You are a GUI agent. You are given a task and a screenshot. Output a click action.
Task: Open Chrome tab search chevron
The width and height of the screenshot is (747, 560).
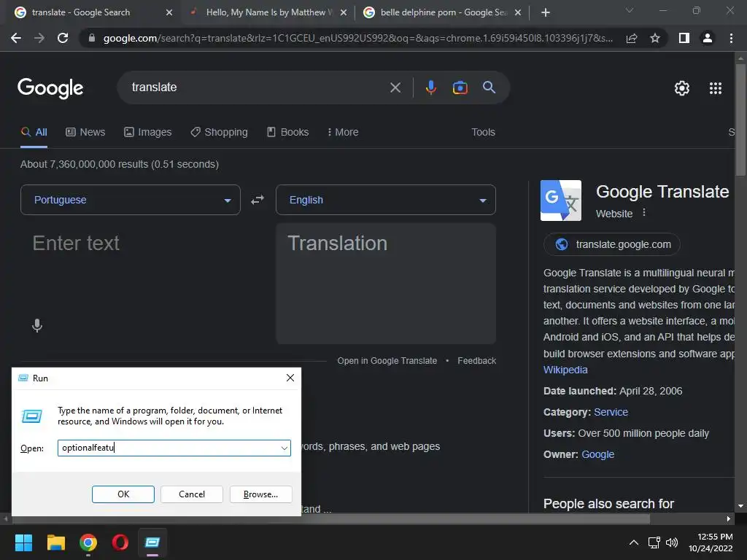click(x=630, y=10)
